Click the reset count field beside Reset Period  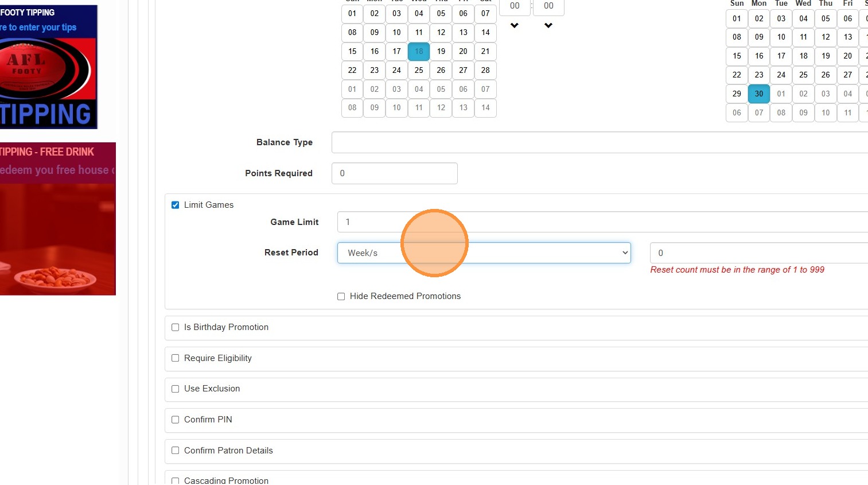[757, 253]
